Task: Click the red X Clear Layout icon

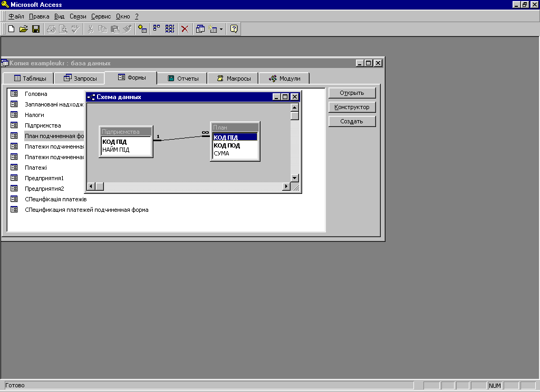Action: 185,29
